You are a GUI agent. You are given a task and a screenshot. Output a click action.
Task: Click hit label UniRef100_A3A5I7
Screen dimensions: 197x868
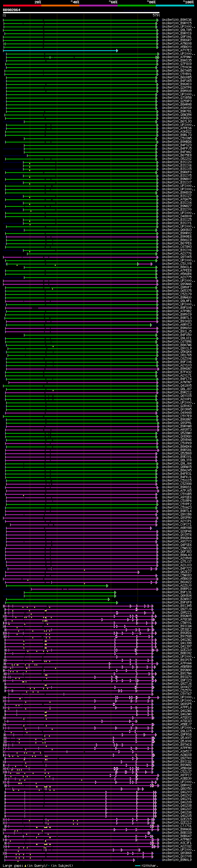pyautogui.click(x=177, y=752)
